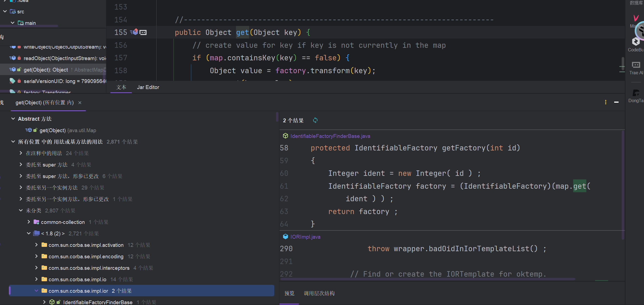Click the three-dot options icon in find panel

(x=605, y=102)
